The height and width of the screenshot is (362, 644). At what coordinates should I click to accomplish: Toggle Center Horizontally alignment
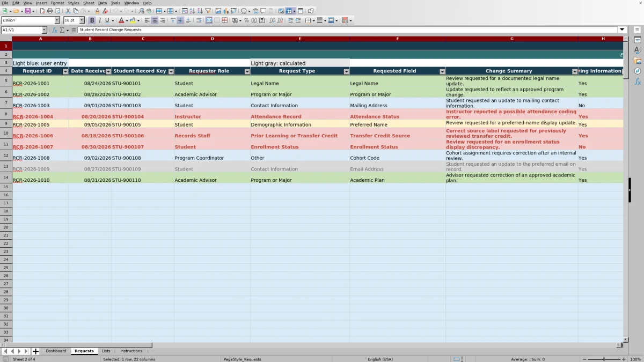coord(155,20)
